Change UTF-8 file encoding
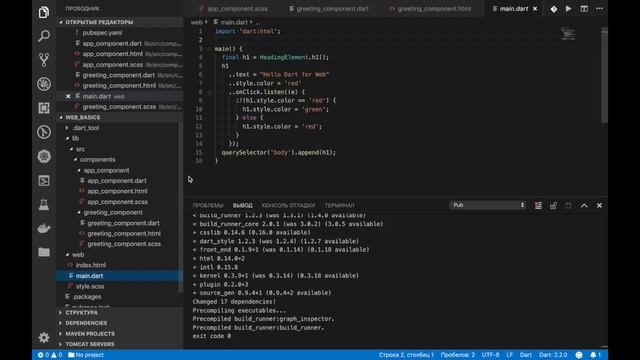 point(490,355)
